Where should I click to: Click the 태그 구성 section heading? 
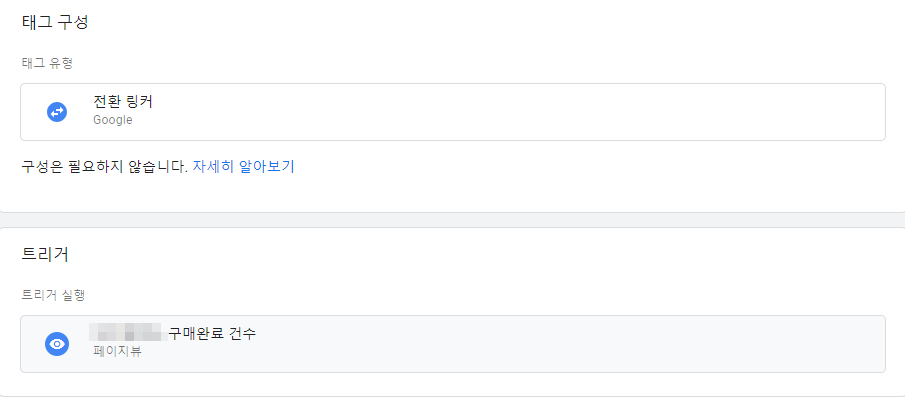55,23
